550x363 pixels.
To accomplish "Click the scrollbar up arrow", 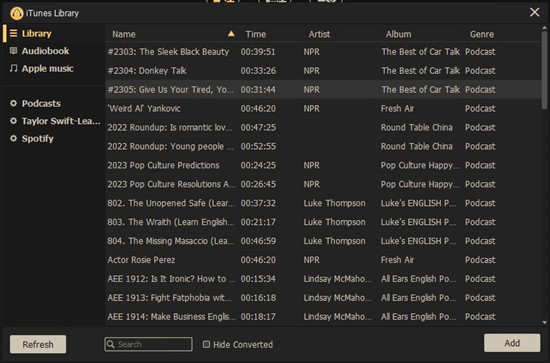I will 544,27.
